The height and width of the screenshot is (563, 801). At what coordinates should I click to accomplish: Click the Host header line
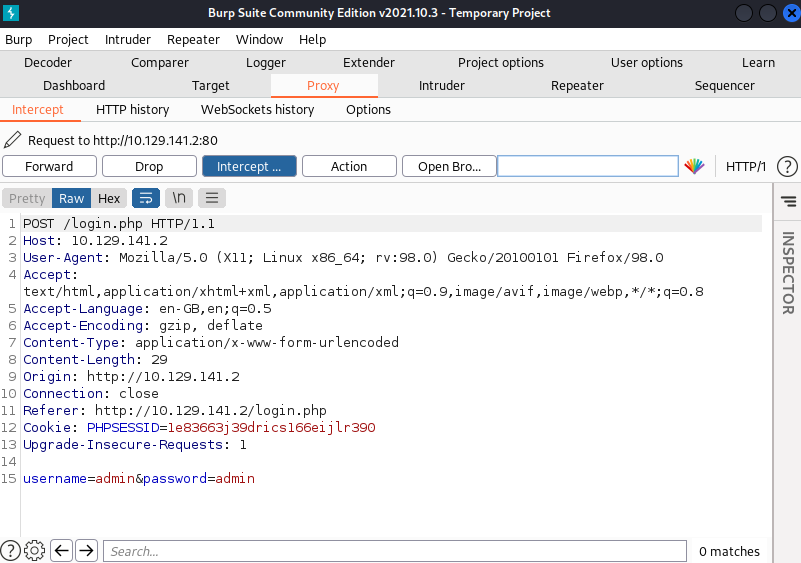click(95, 241)
